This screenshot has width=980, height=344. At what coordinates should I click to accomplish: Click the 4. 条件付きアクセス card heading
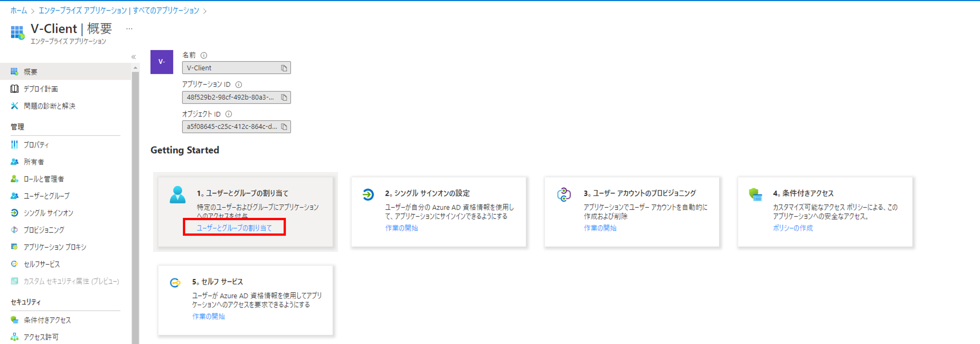[803, 193]
